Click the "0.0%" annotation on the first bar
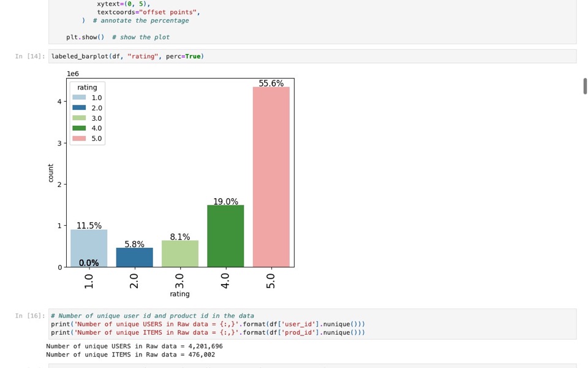Screen dimensions: 588x368 [x=89, y=263]
